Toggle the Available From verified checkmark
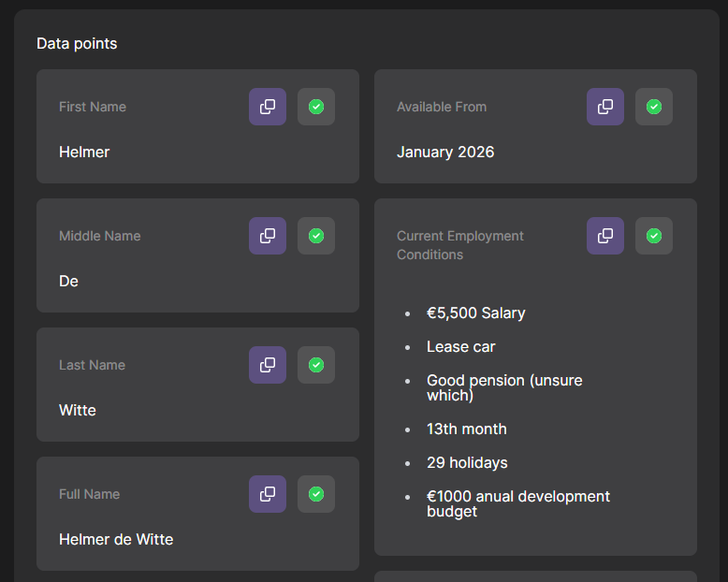 654,107
